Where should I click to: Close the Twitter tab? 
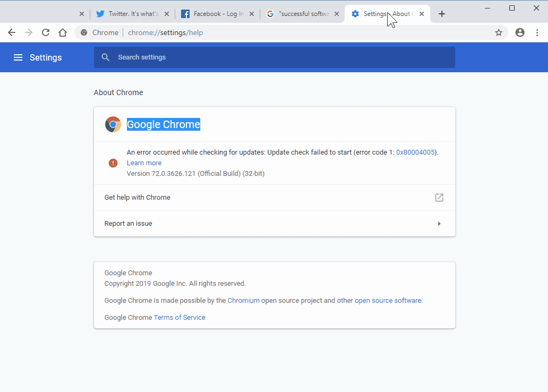(x=167, y=14)
